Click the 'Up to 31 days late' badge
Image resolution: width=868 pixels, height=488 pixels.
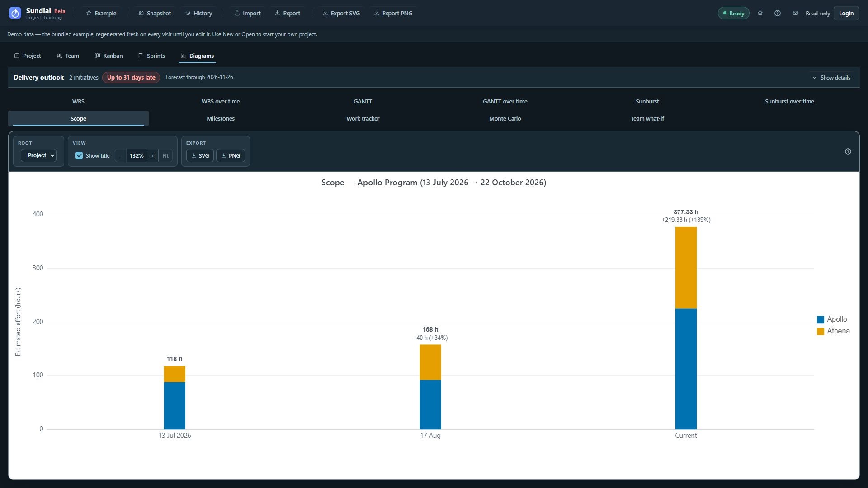[x=131, y=77]
